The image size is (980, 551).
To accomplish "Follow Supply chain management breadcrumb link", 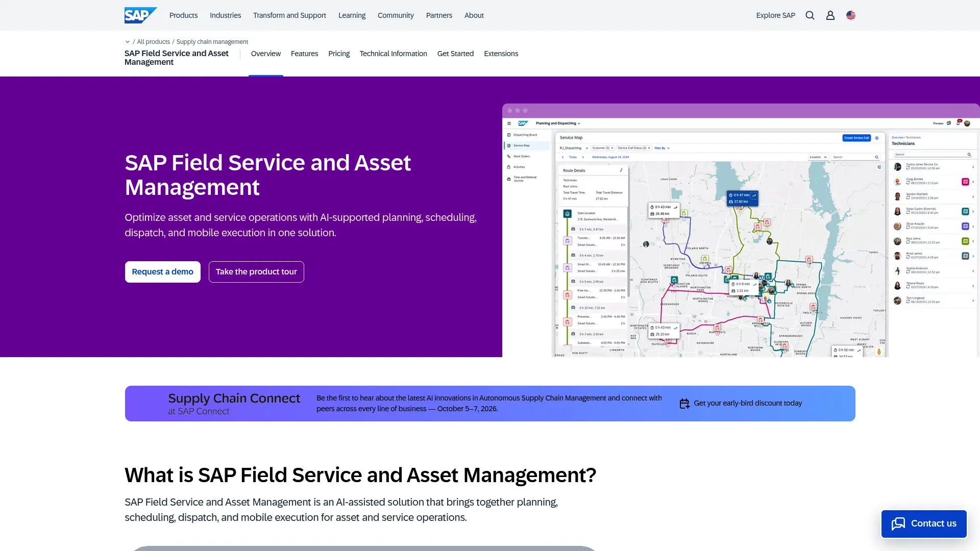I will point(212,42).
